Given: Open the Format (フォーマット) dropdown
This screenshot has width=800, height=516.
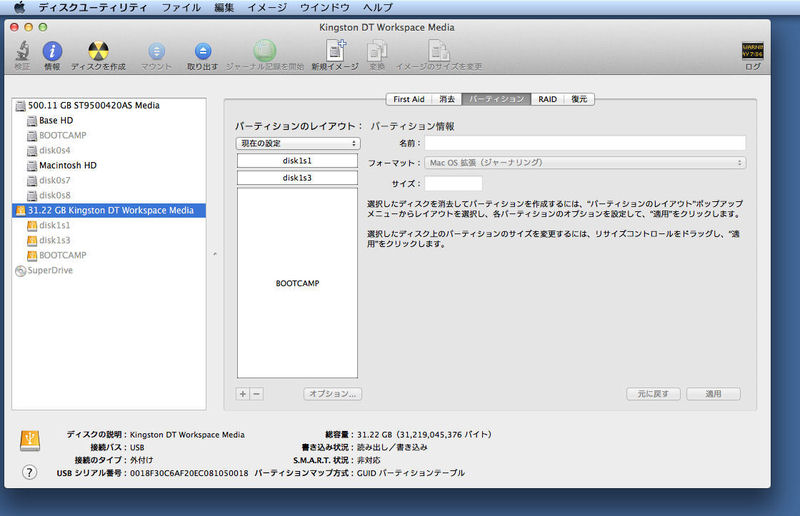Looking at the screenshot, I should point(585,163).
